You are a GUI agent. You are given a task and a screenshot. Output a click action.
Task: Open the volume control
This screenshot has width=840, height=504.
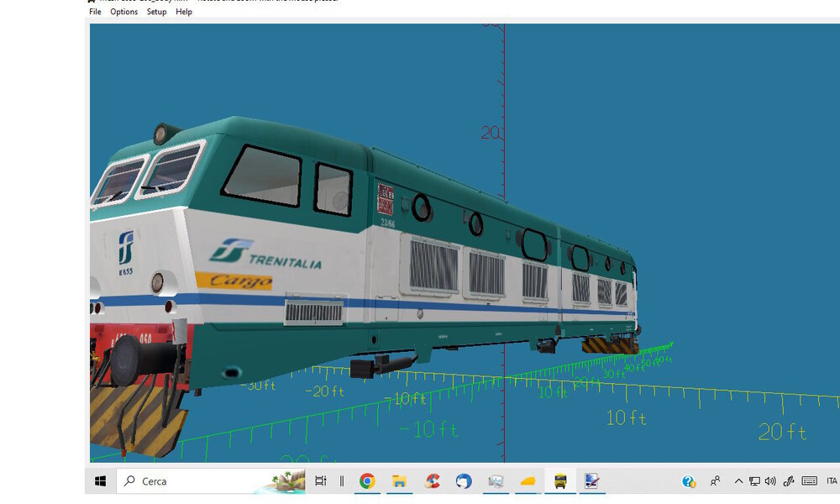(x=770, y=481)
